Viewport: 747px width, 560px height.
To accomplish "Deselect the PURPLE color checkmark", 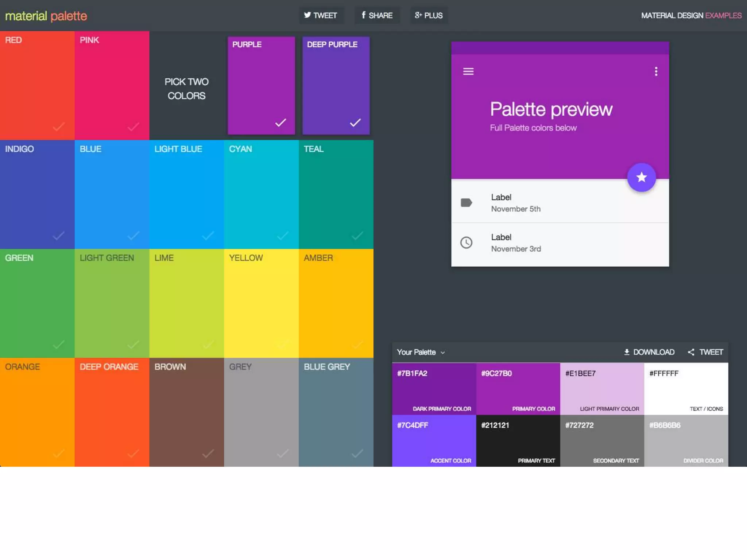I will [280, 122].
